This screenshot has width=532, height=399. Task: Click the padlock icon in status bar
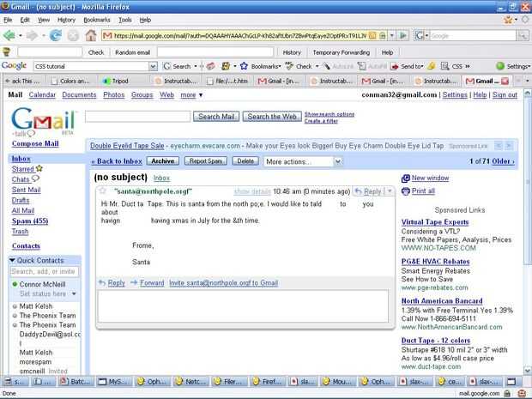(x=507, y=393)
